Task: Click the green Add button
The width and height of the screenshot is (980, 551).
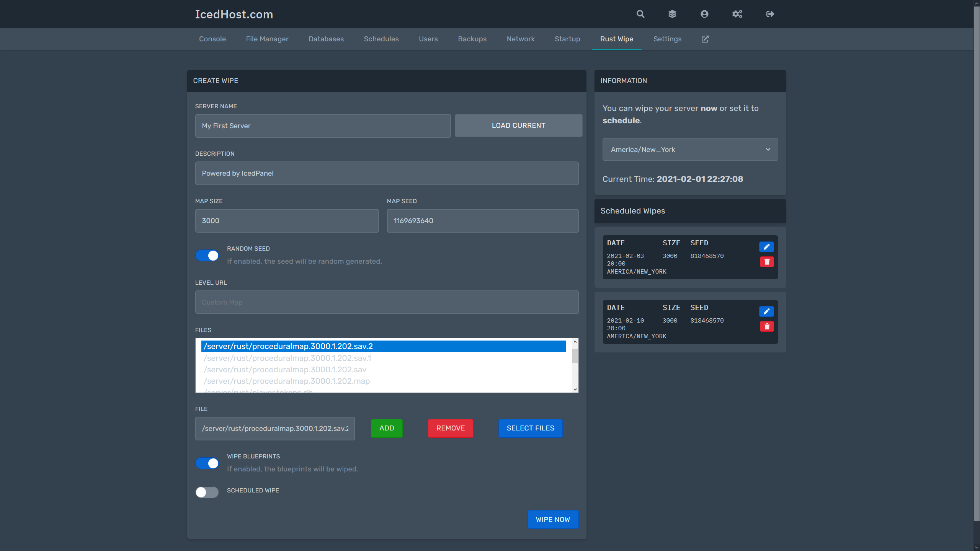Action: coord(387,428)
